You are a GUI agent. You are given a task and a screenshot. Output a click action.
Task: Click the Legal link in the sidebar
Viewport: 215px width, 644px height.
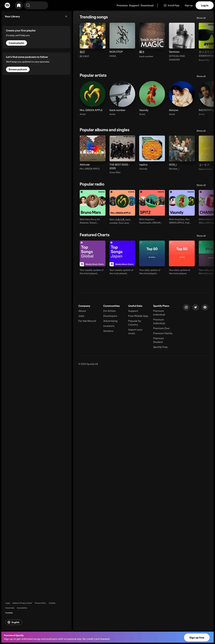click(8, 603)
